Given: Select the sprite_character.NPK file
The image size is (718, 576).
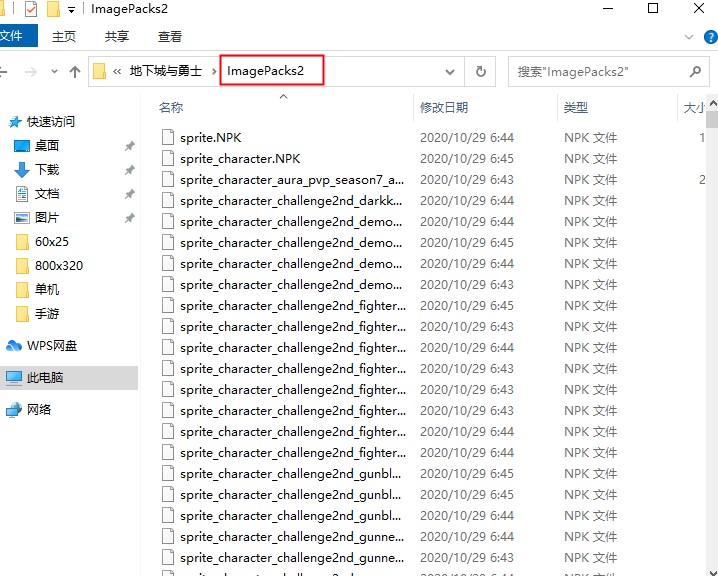Looking at the screenshot, I should coord(240,159).
